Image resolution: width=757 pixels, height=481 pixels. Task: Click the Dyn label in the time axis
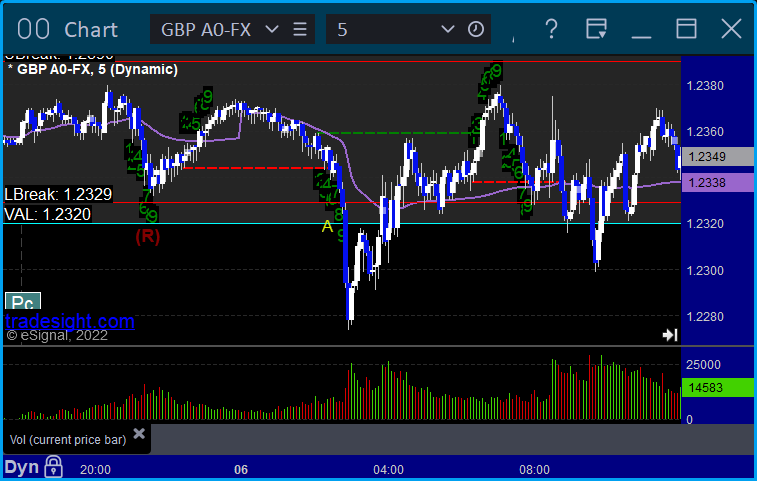point(21,467)
